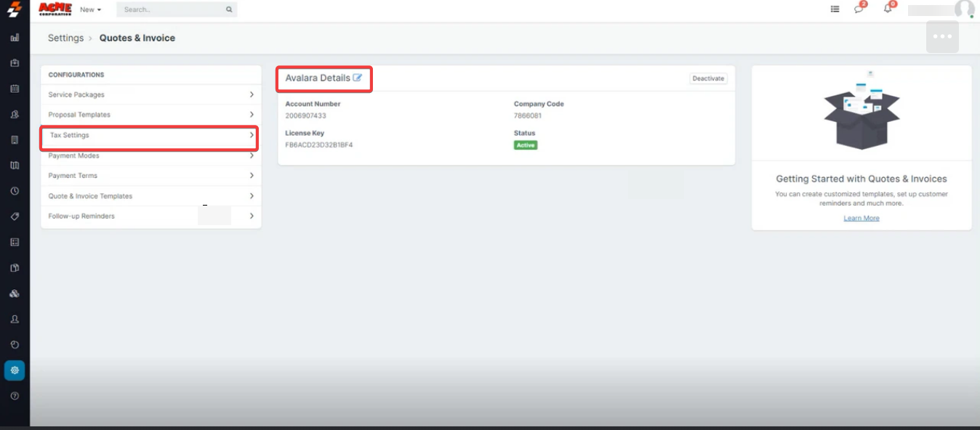
Task: Click the user avatar profile picture
Action: pos(964,9)
